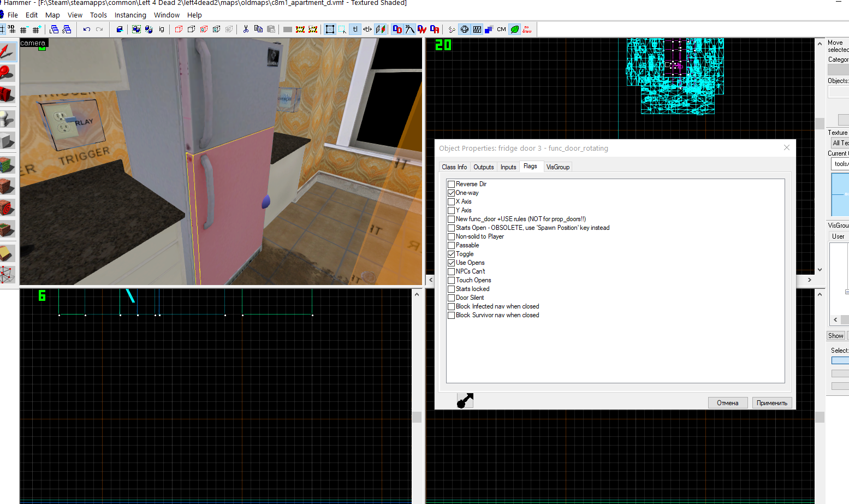849x504 pixels.
Task: Click the blue current texture preview swatch
Action: [x=842, y=194]
